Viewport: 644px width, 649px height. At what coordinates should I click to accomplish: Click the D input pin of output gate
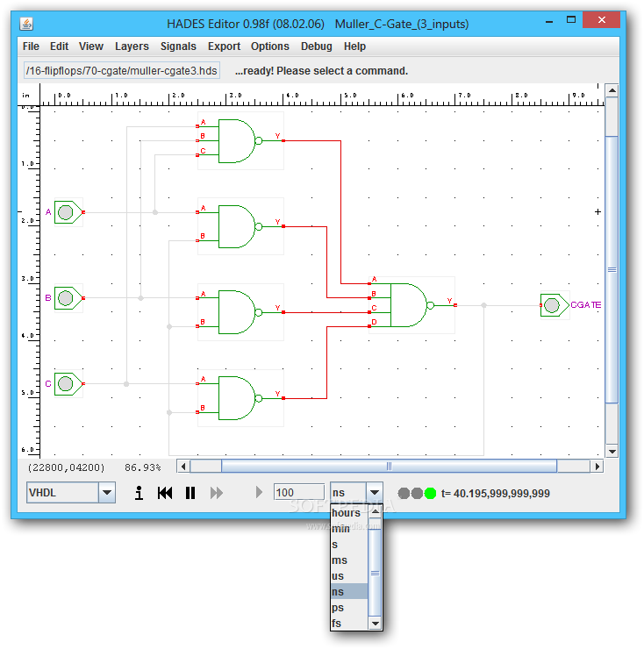(x=369, y=326)
